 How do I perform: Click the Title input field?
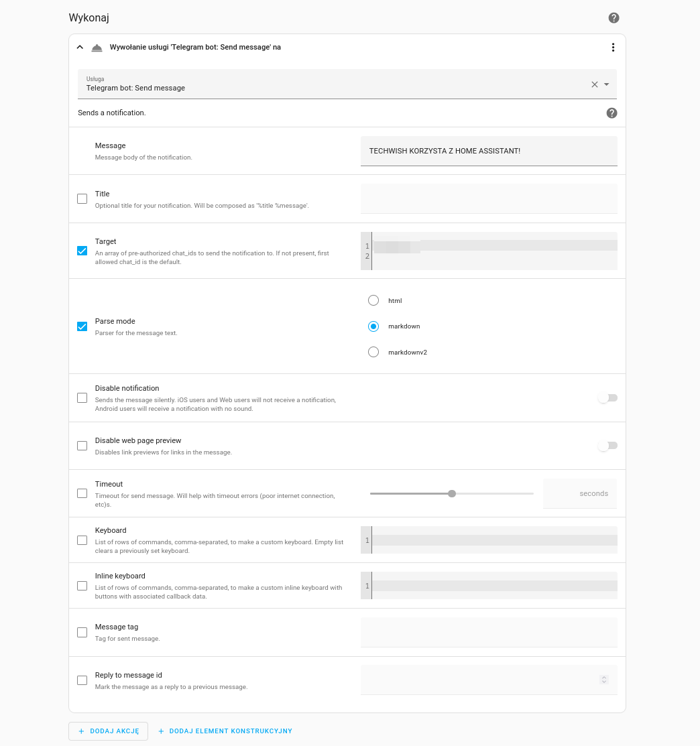click(x=489, y=199)
